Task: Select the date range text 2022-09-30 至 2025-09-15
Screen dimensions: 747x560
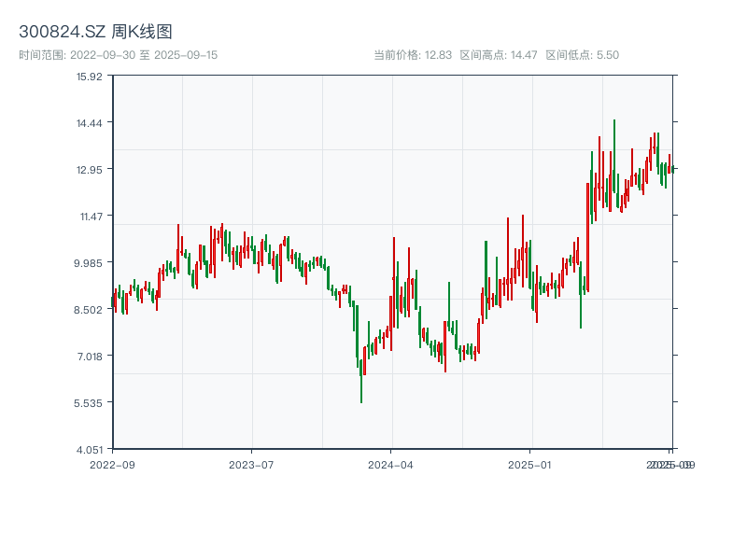Action: [x=144, y=55]
